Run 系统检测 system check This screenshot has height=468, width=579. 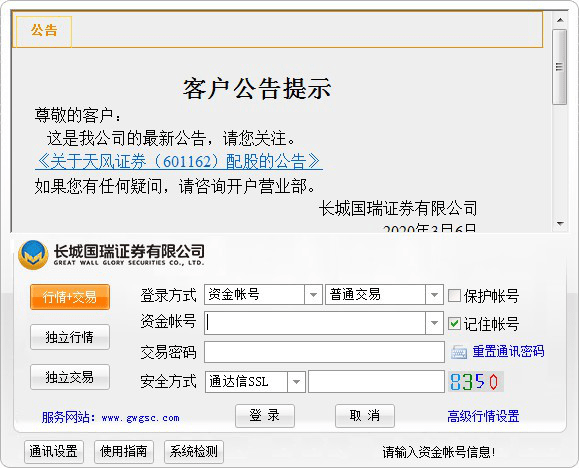tap(194, 451)
